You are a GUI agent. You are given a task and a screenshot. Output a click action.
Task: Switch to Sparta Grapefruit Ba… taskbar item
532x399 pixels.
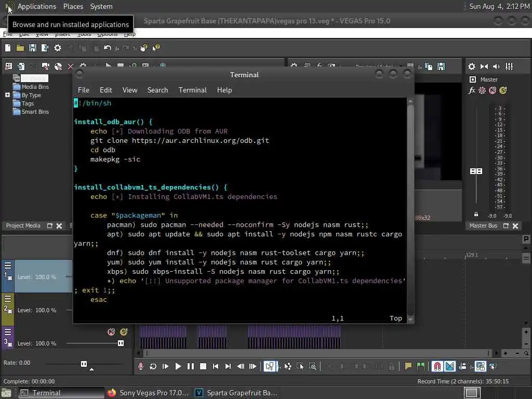[x=237, y=393]
